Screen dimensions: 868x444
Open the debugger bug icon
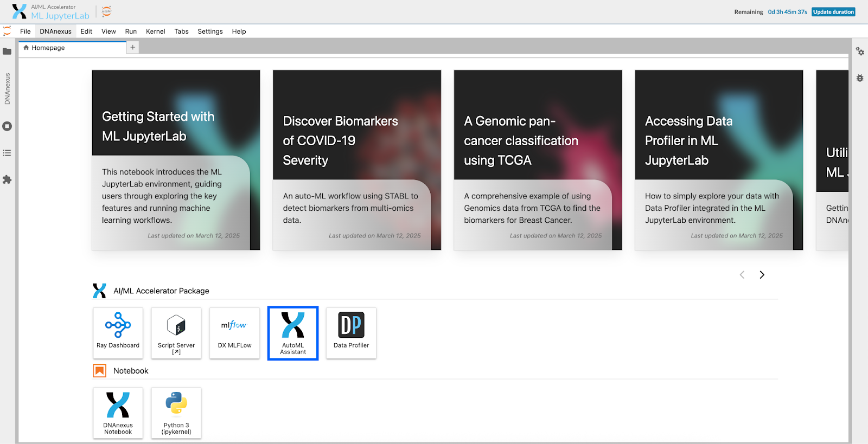[860, 78]
